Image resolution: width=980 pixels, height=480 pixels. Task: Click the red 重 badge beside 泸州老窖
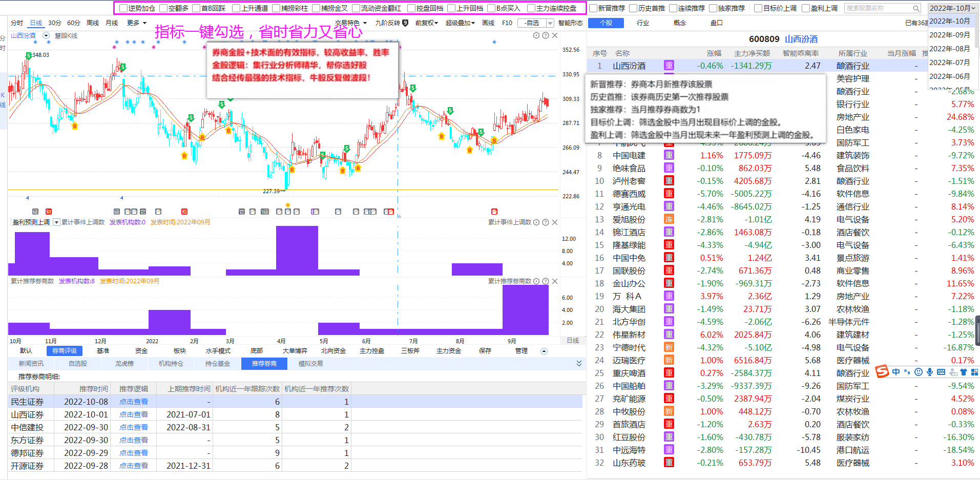[669, 181]
